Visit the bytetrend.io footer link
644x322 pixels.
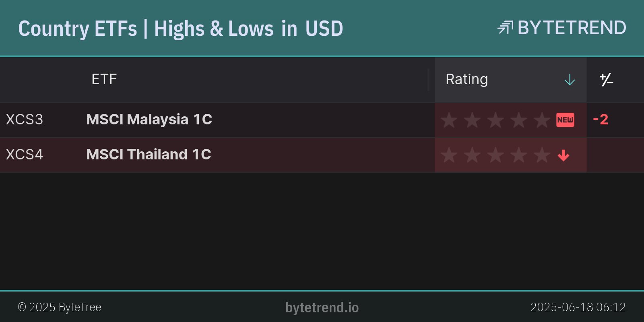click(322, 308)
